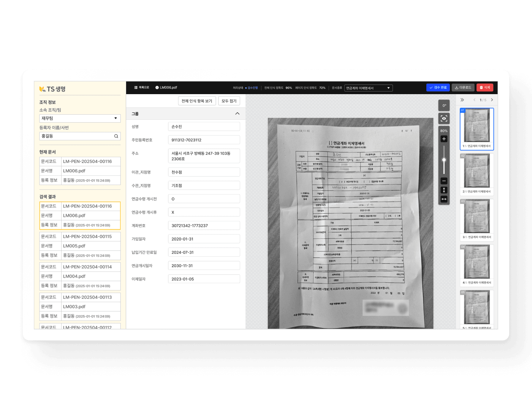Open the 연금계좌 이체명세서 document type dropdown
The width and height of the screenshot is (532, 410).
click(x=368, y=88)
